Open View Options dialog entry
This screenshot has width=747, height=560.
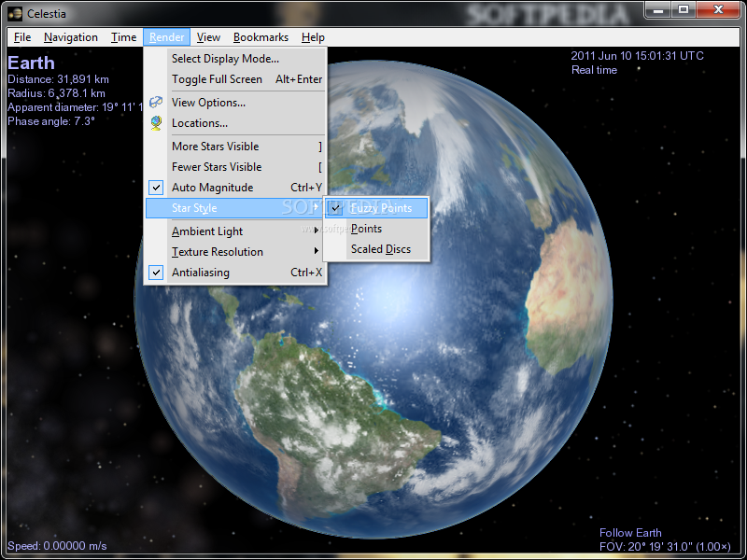[x=235, y=103]
